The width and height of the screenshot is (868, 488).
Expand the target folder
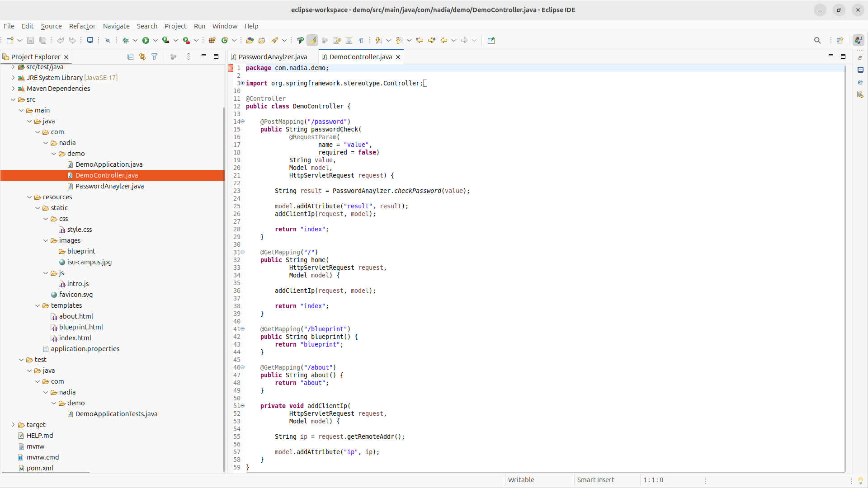click(13, 425)
